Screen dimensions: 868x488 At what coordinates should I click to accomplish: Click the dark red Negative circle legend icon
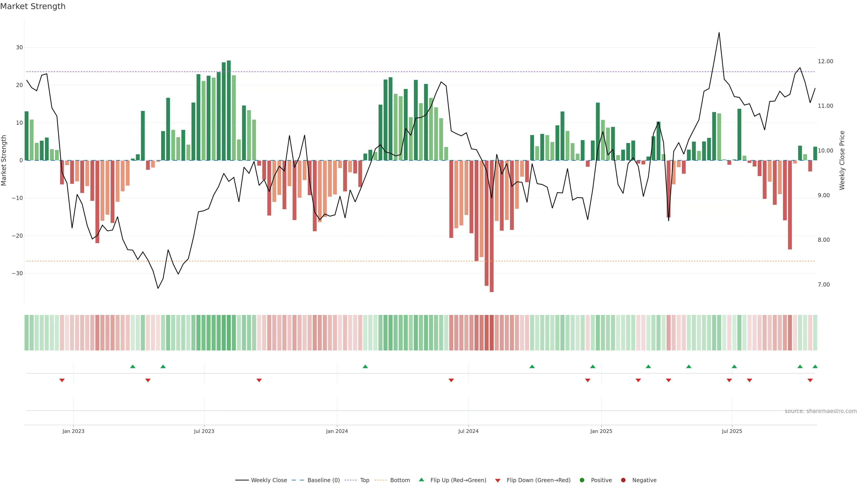point(623,480)
